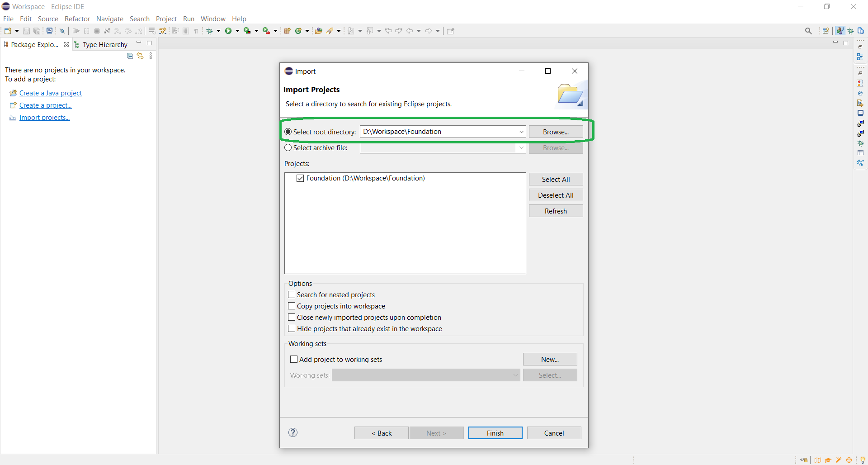
Task: Open the File menu
Action: click(8, 19)
